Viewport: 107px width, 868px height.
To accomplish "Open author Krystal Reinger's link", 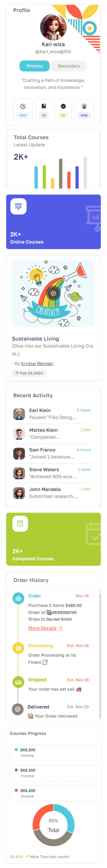I will coord(37,364).
